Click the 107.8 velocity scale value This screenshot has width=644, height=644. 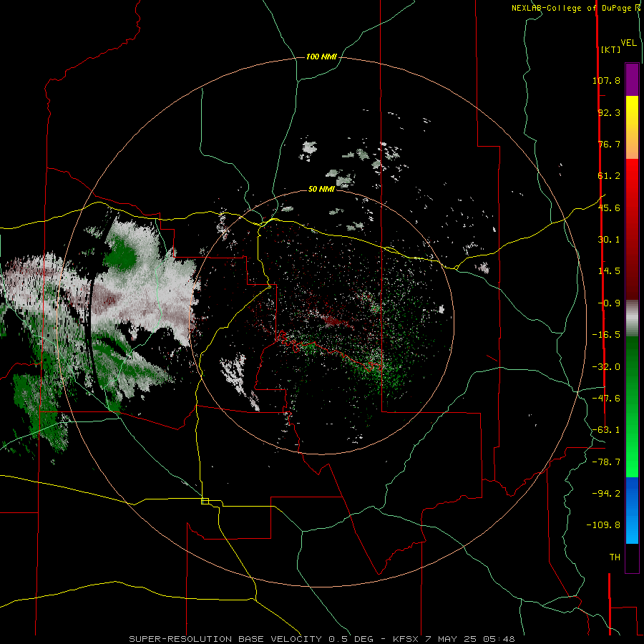(x=606, y=80)
